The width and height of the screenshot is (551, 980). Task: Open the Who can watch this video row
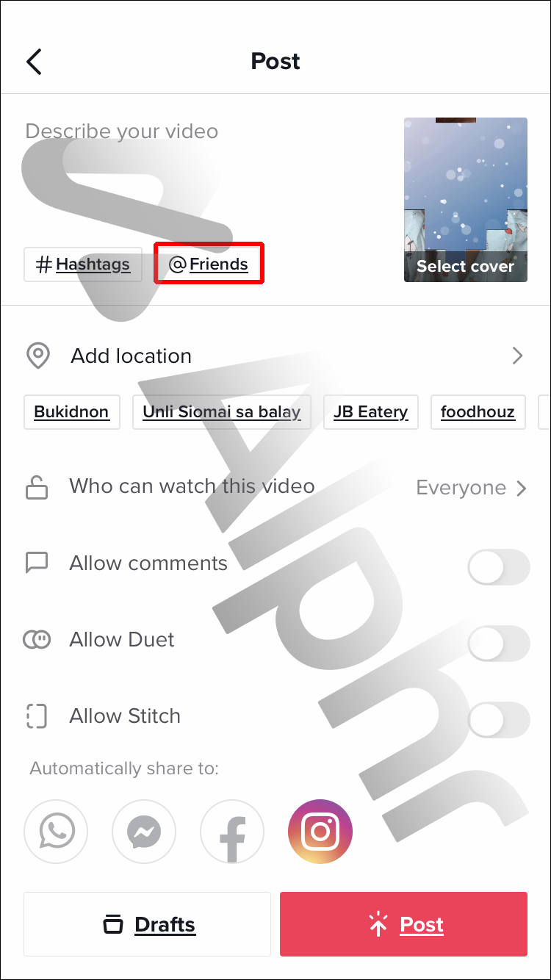click(x=275, y=487)
